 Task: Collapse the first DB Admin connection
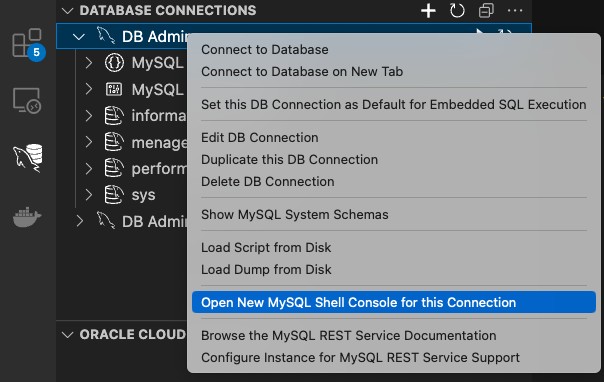(x=79, y=37)
